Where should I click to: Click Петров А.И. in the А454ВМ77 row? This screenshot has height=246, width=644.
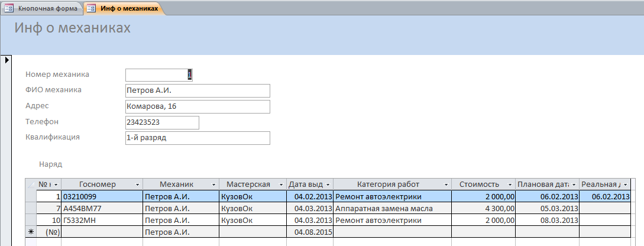pyautogui.click(x=181, y=208)
